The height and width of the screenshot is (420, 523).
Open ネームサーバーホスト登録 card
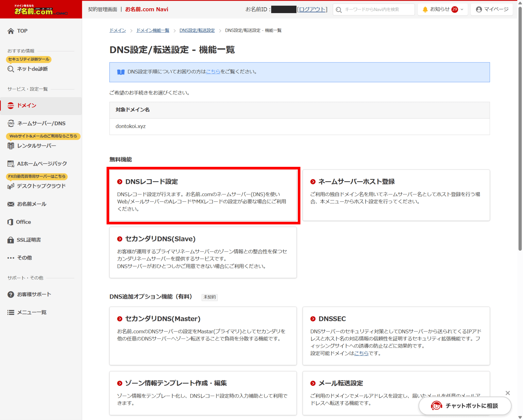(x=396, y=195)
